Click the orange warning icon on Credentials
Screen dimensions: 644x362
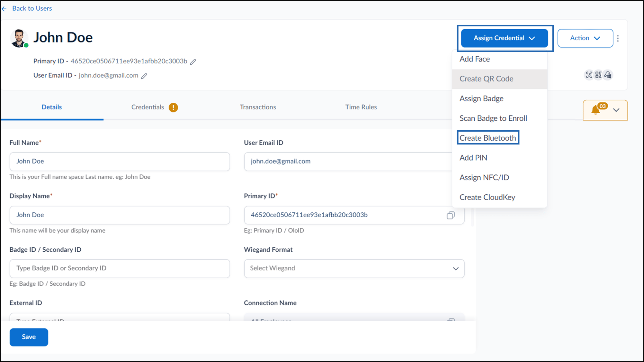pyautogui.click(x=173, y=107)
